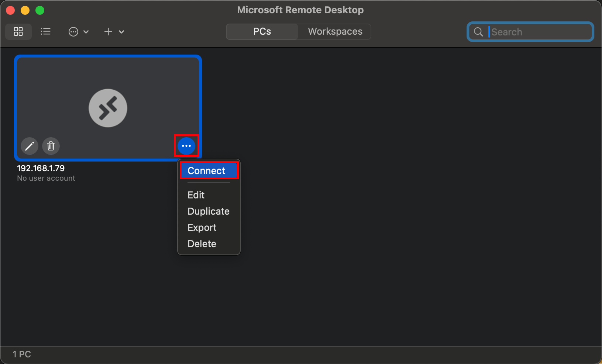Screen dimensions: 602x364
Task: Click inside the Search field
Action: (x=532, y=32)
